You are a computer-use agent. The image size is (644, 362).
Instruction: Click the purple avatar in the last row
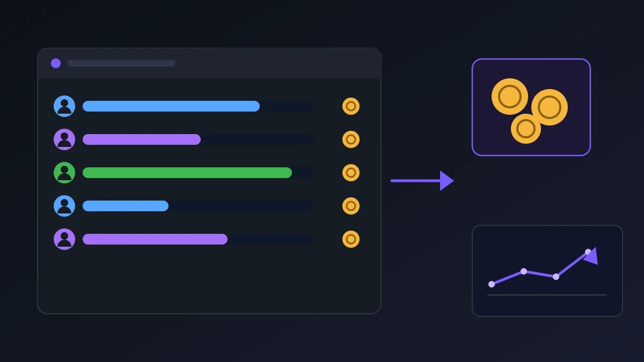(64, 239)
